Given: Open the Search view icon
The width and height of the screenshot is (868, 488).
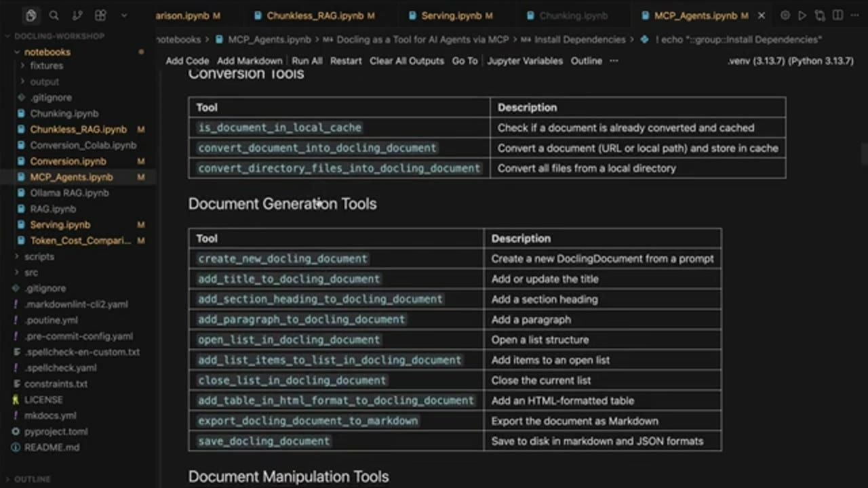Looking at the screenshot, I should [x=54, y=15].
